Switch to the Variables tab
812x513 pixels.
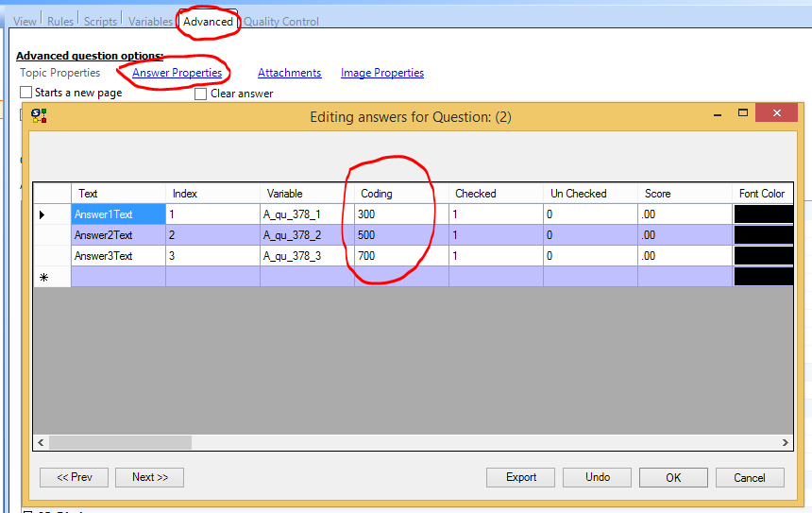[150, 21]
